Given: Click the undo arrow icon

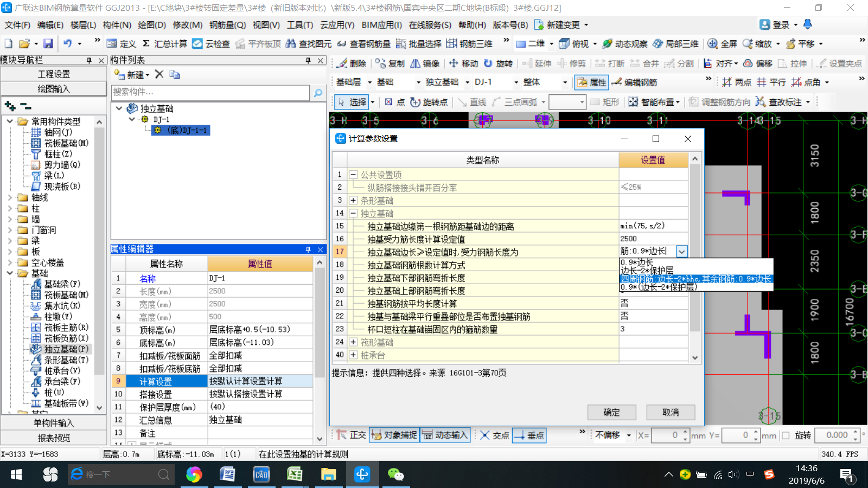Looking at the screenshot, I should coord(67,43).
